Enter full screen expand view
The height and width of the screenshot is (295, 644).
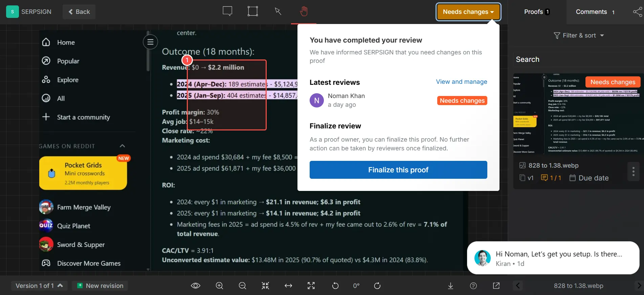[x=311, y=286]
